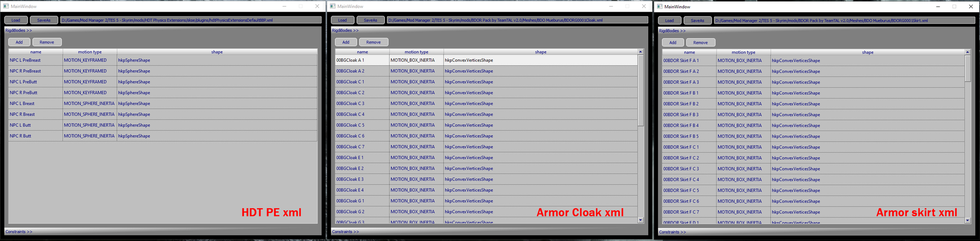Screen dimensions: 980x241
Task: Click Remove in the Armor skirt window
Action: point(700,42)
